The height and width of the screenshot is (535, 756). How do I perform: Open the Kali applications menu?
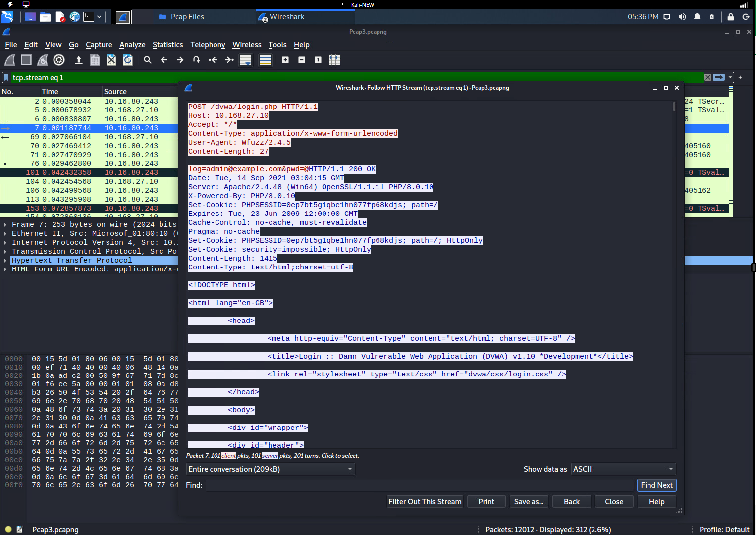7,17
